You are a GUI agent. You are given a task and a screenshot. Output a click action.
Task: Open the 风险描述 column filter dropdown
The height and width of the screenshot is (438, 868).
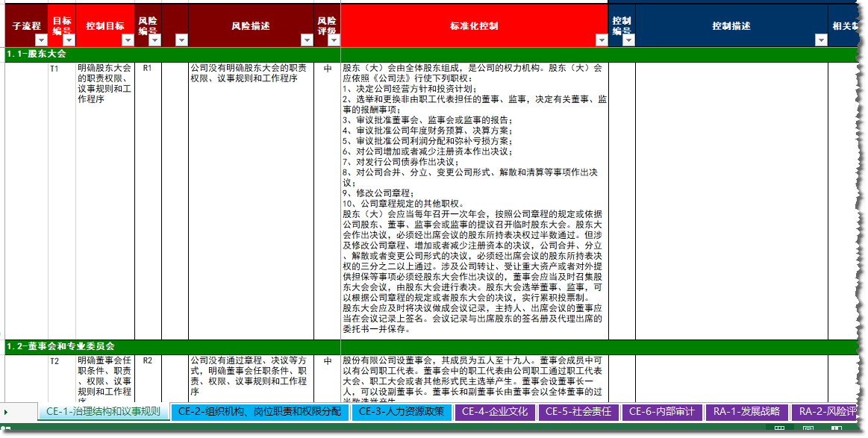tap(307, 40)
